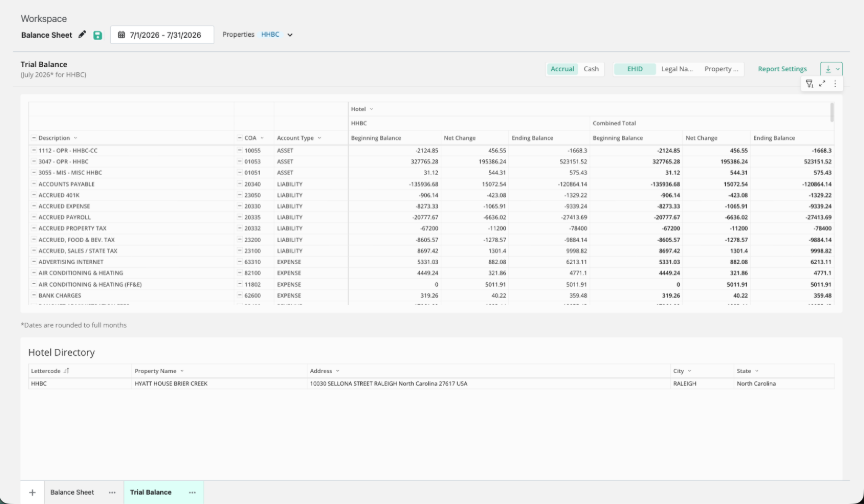Collapse the BANK CHARGES row minus icon

point(34,295)
